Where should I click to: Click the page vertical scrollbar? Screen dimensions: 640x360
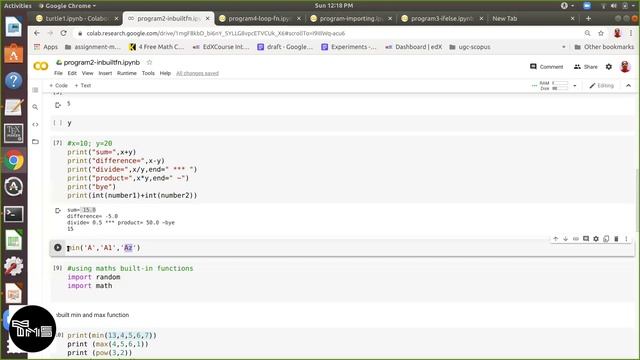pyautogui.click(x=637, y=200)
